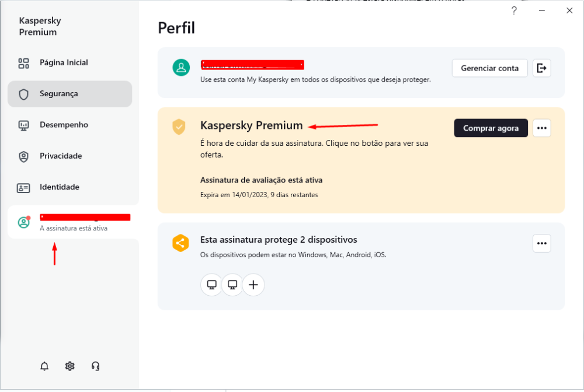This screenshot has width=584, height=392.
Task: Open settings gear icon
Action: 70,366
